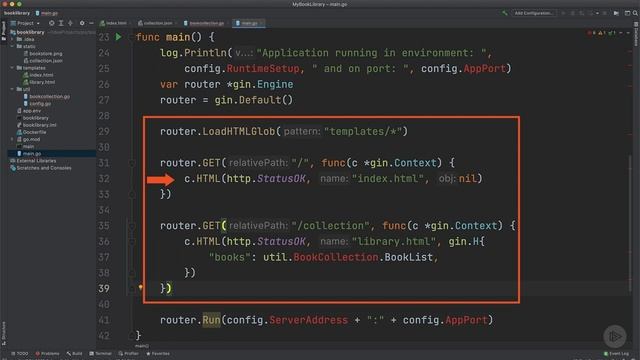Click the intention lightbulb on line 39
640x360 pixels.
click(140, 287)
